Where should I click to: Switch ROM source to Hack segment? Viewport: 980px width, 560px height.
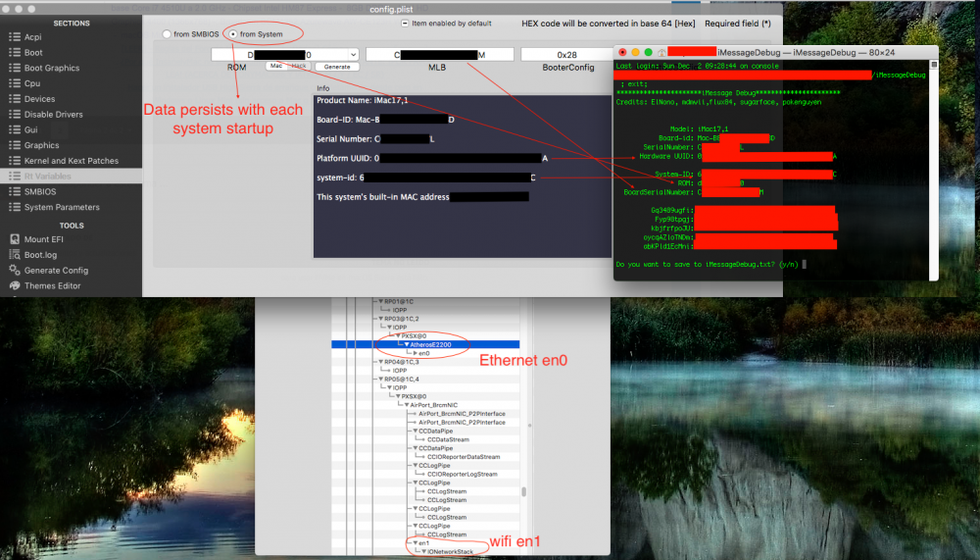pos(299,66)
